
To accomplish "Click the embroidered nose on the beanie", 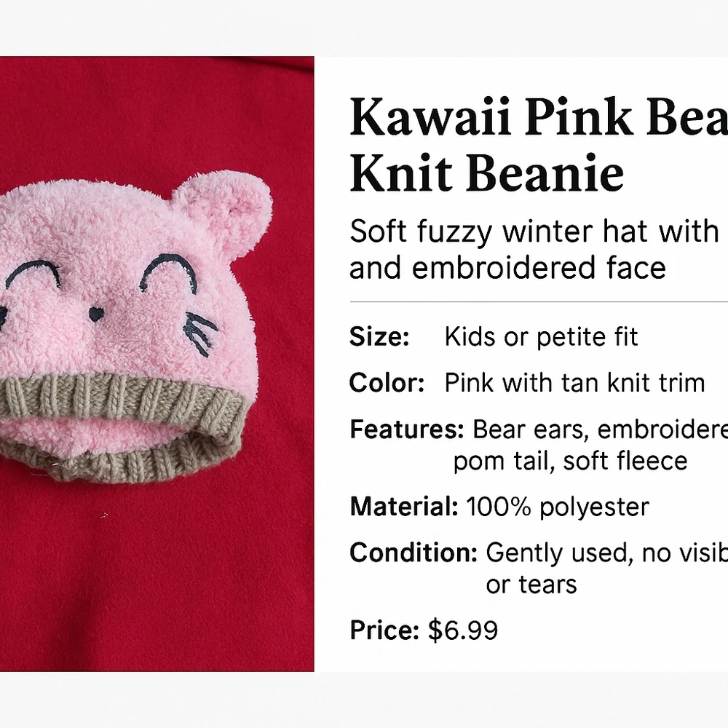I will (x=96, y=313).
